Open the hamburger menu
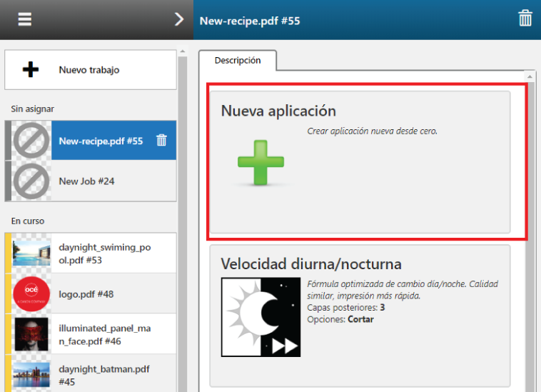Image resolution: width=541 pixels, height=392 pixels. coord(24,19)
